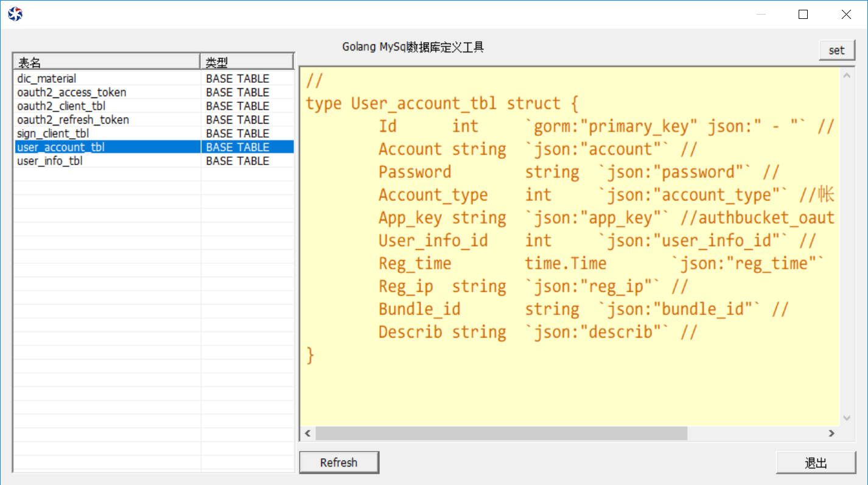The height and width of the screenshot is (485, 868).
Task: Pick the oauth2_refresh_token table entry
Action: point(73,120)
